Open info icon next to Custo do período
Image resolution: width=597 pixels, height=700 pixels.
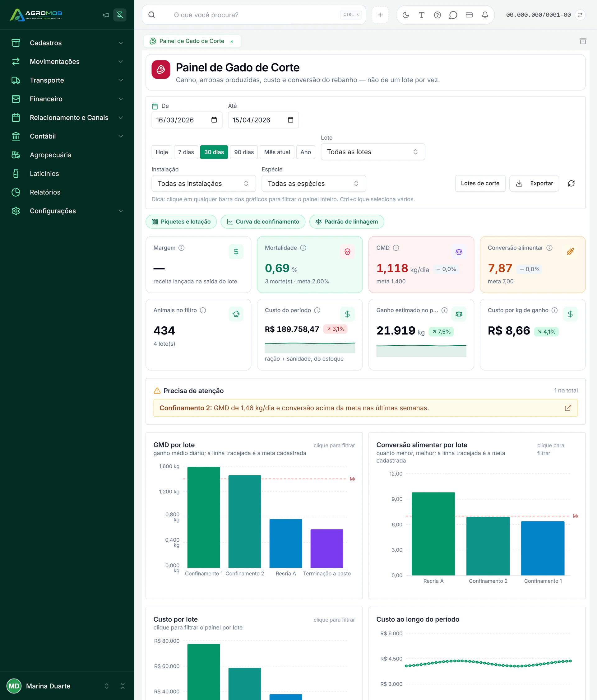click(x=317, y=310)
